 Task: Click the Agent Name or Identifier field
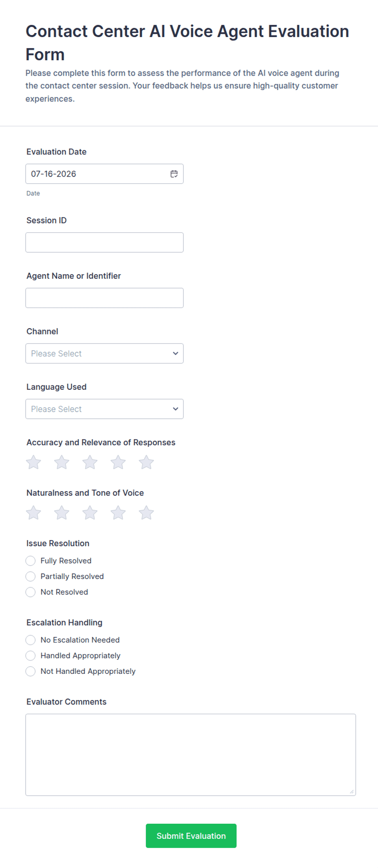(104, 298)
